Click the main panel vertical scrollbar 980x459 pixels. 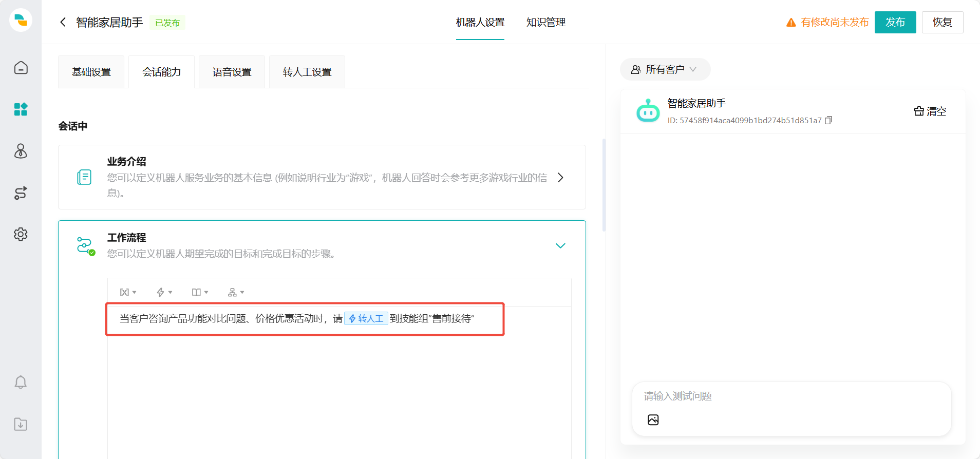[604, 185]
